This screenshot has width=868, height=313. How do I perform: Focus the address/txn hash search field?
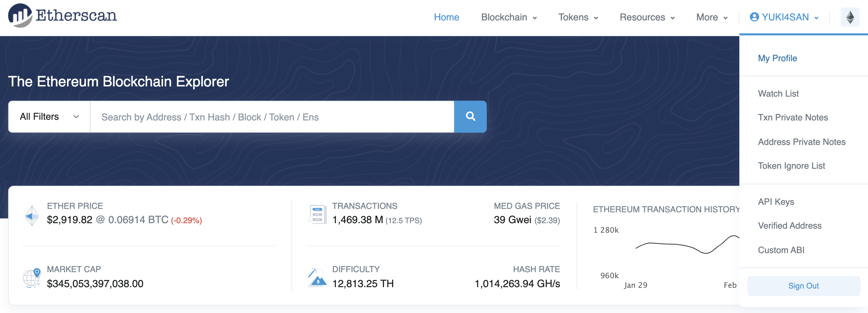click(272, 117)
